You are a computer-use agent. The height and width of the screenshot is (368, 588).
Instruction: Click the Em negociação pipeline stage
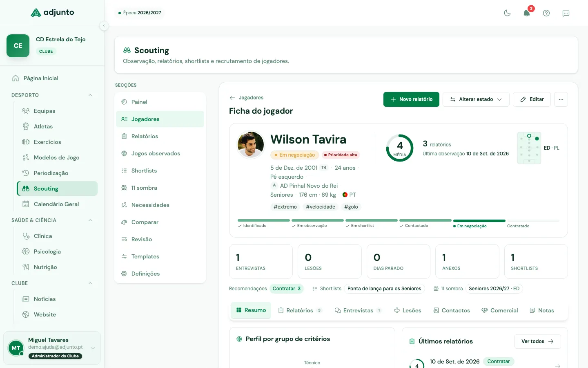(479, 224)
